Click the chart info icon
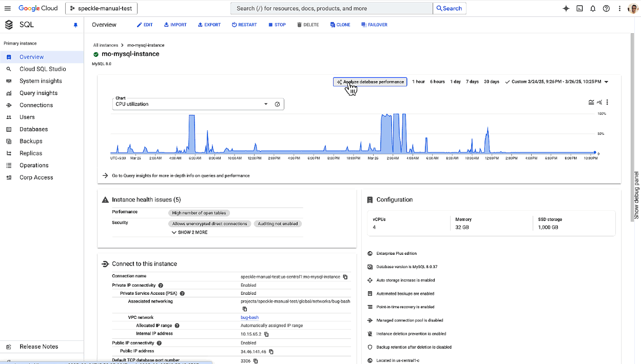 277,104
